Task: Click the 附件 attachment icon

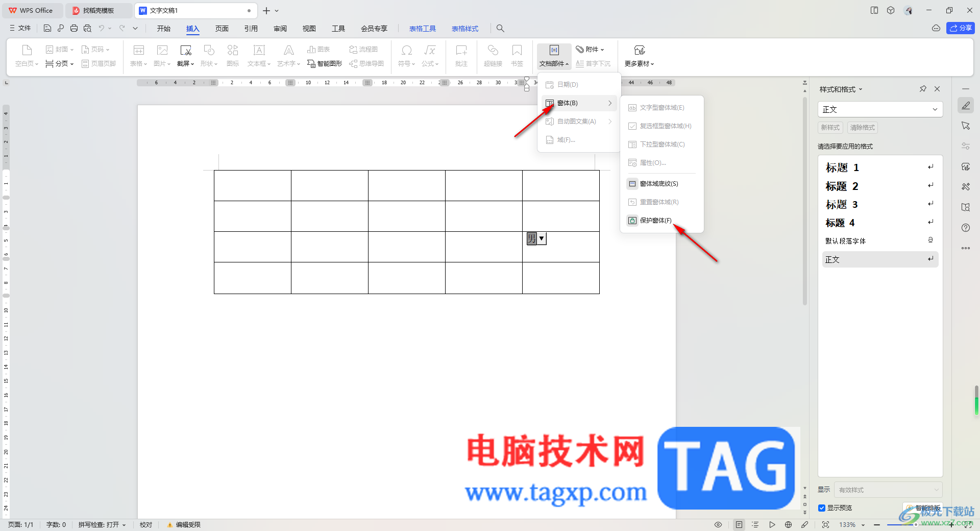Action: pos(580,50)
